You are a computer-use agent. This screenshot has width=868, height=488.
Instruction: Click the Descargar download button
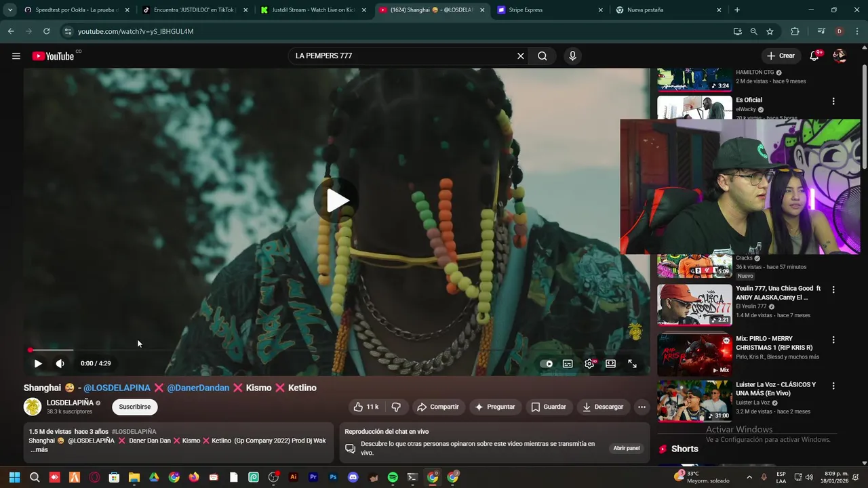pyautogui.click(x=603, y=407)
